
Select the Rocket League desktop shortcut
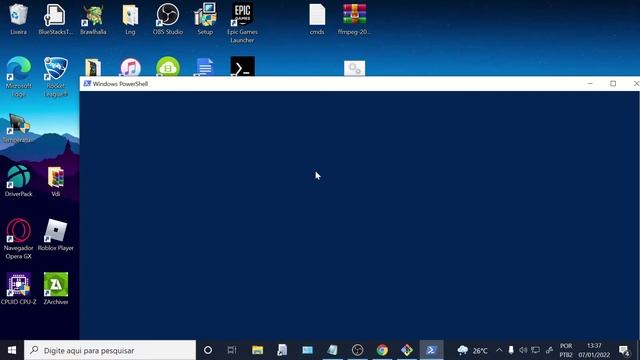(x=56, y=76)
